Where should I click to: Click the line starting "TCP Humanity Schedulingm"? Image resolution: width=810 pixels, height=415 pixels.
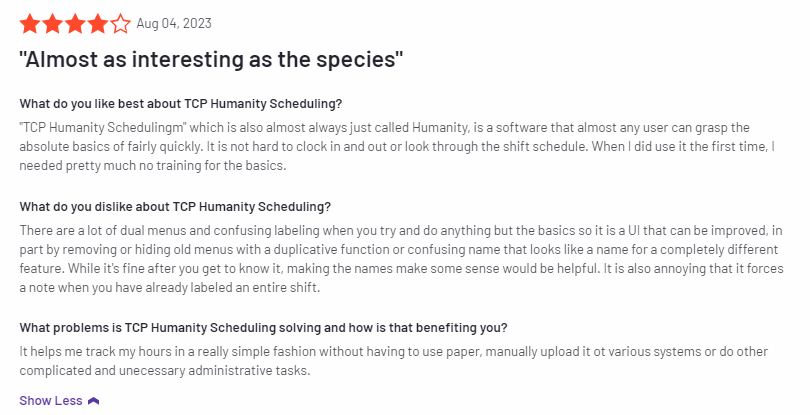pos(398,128)
